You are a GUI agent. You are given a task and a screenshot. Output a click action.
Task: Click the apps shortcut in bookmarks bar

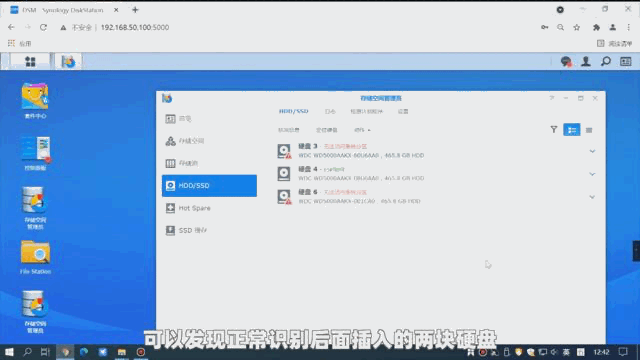[19, 43]
